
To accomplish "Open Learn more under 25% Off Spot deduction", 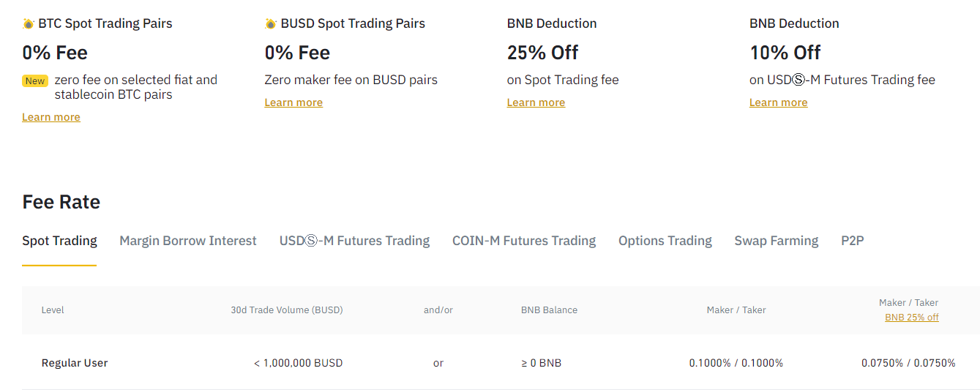I will (536, 102).
